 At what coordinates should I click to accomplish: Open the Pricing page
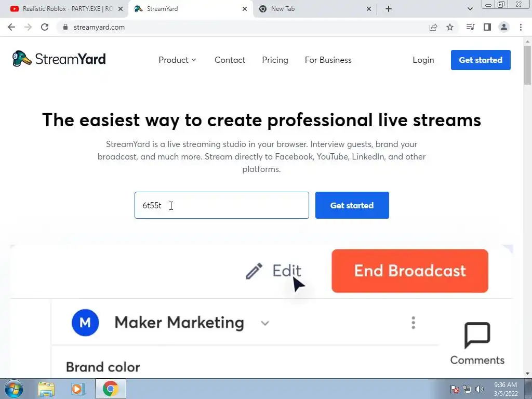pos(275,60)
